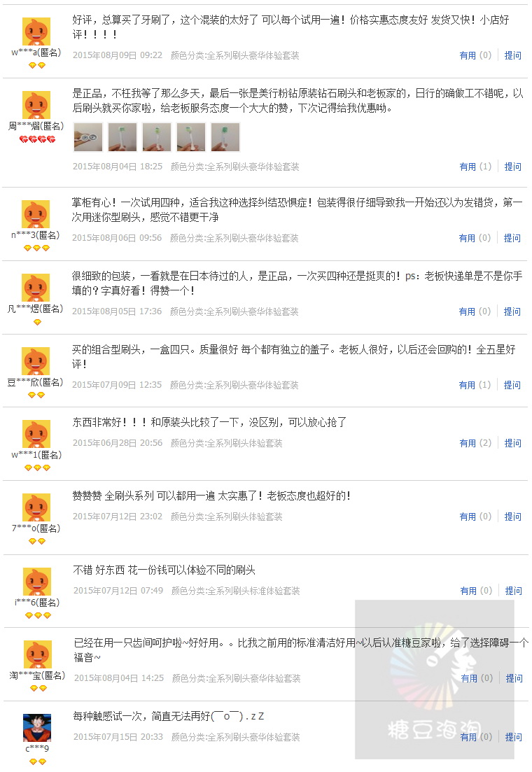Open last brush head review photo
The image size is (532, 772).
click(225, 137)
